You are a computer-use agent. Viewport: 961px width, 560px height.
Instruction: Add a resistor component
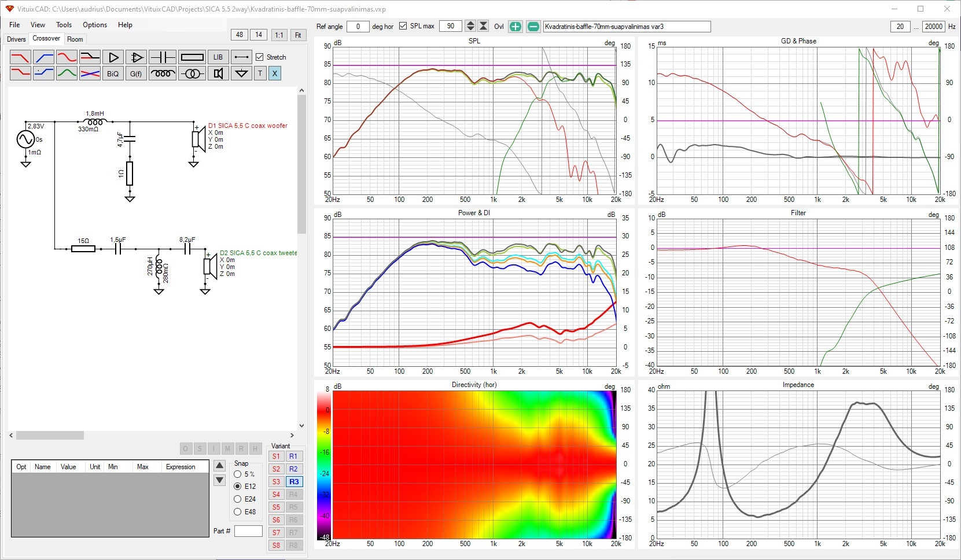[x=192, y=57]
